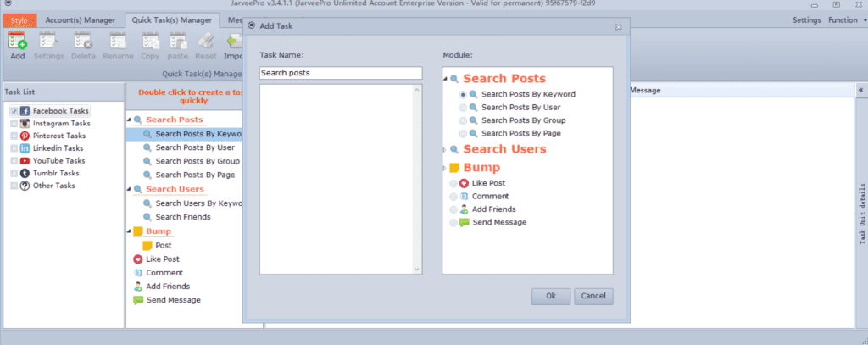The width and height of the screenshot is (868, 345).
Task: Click the Pinterest icon in Task List
Action: (25, 136)
